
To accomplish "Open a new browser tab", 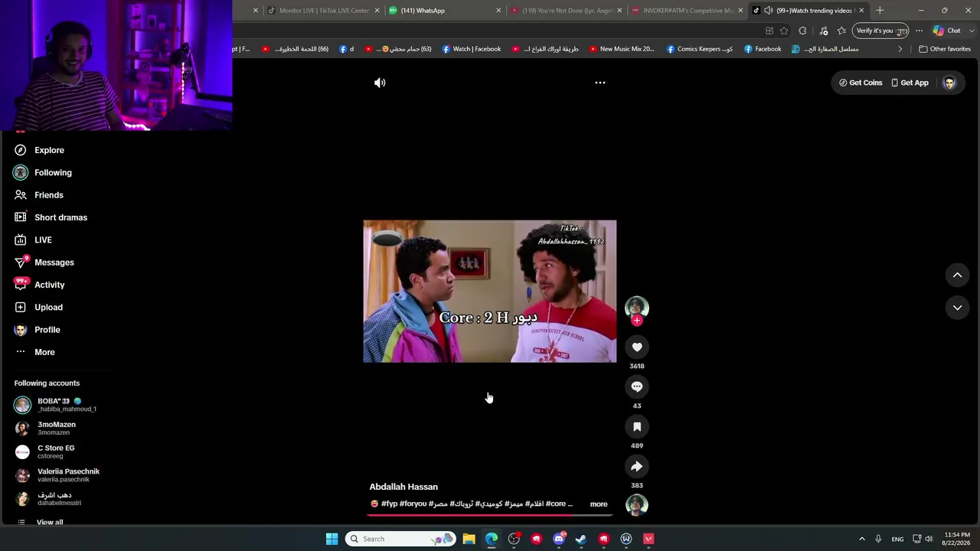I will (880, 11).
